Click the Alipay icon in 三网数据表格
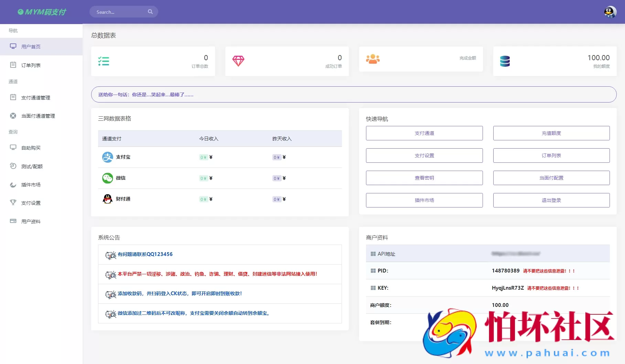Viewport: 625px width, 364px height. click(x=107, y=157)
